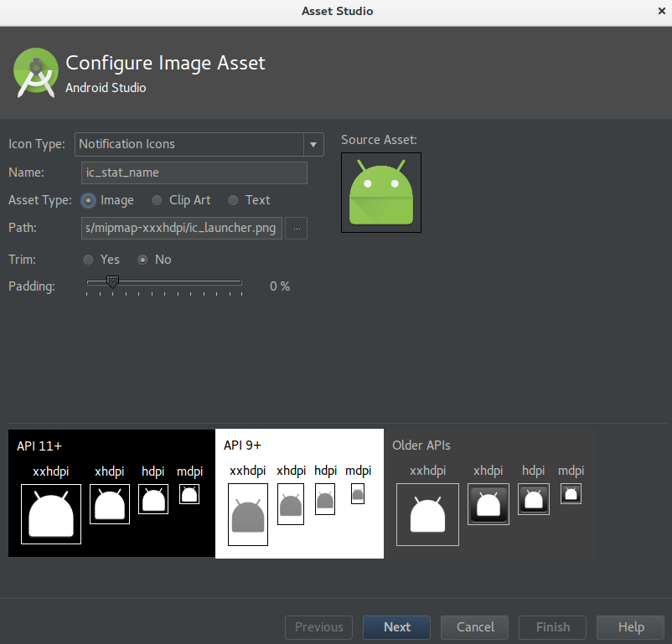Viewport: 672px width, 644px height.
Task: Select the Image asset type radio button
Action: click(88, 200)
